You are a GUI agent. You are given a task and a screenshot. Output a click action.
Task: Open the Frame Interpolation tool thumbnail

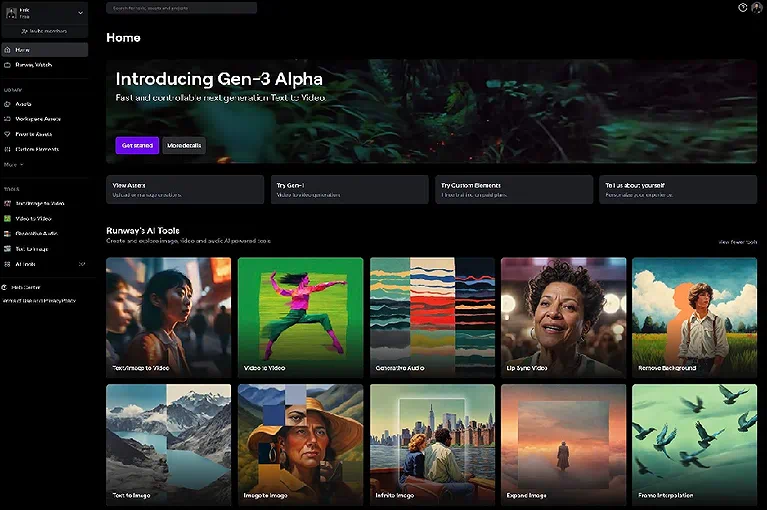point(695,445)
